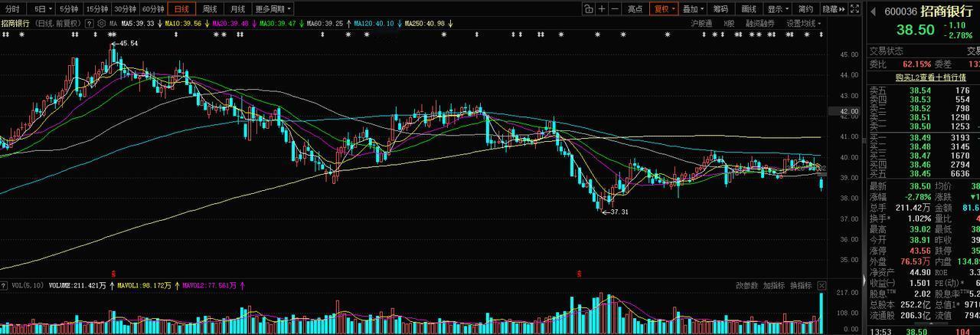This screenshot has height=335, width=980.
Task: Click the 亮点 button
Action: 635,9
